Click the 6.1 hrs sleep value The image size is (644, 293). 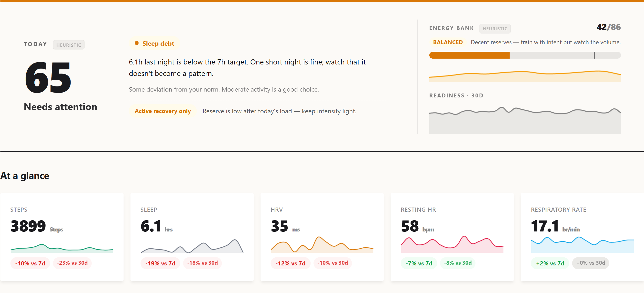(x=157, y=226)
